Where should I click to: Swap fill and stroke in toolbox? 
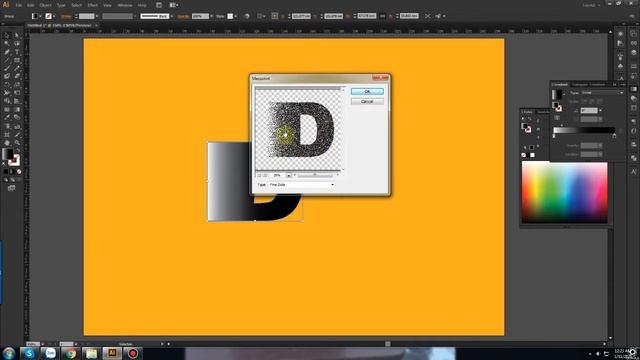pos(18,150)
